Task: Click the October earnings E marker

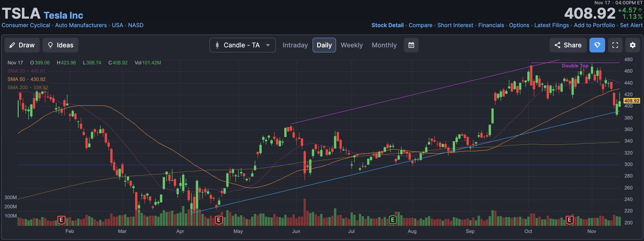Action: pos(569,220)
